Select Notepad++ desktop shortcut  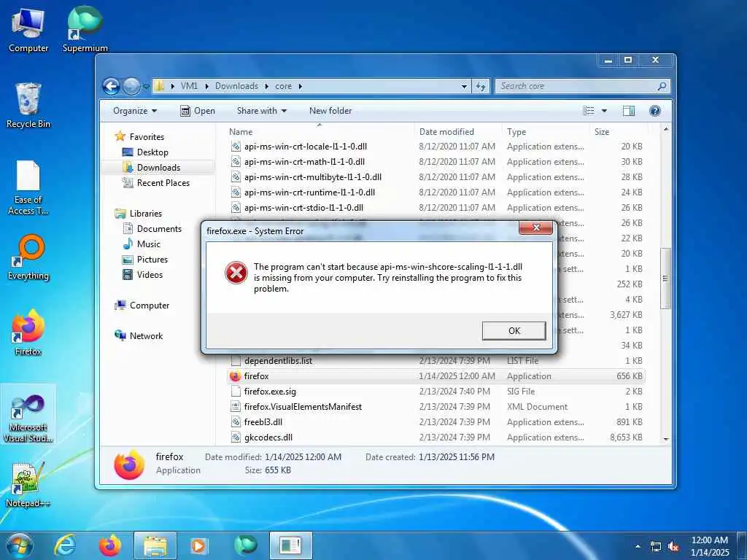[28, 485]
